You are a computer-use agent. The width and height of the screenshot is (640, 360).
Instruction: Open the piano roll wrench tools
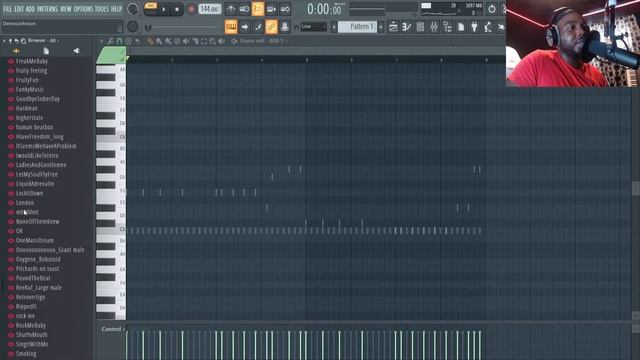click(x=111, y=41)
